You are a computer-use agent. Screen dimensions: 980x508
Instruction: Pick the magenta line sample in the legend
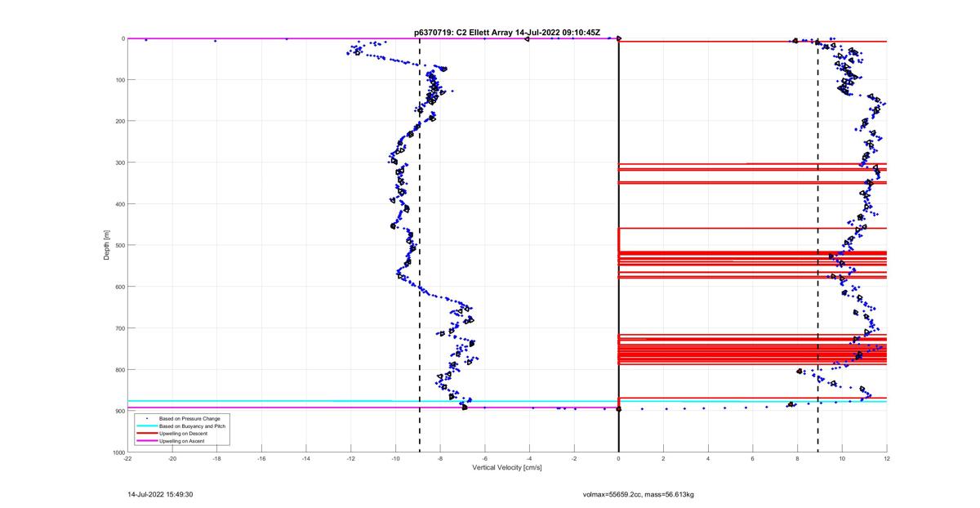coord(147,441)
